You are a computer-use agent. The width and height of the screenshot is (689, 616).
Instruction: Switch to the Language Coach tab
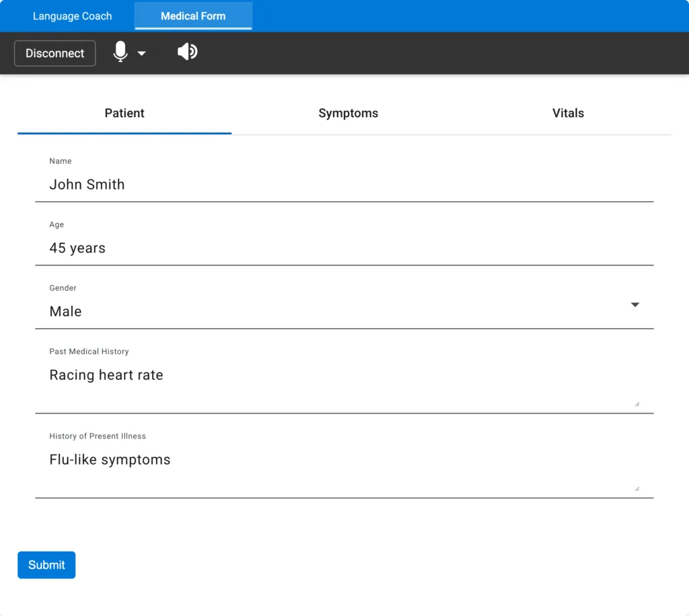(x=72, y=16)
